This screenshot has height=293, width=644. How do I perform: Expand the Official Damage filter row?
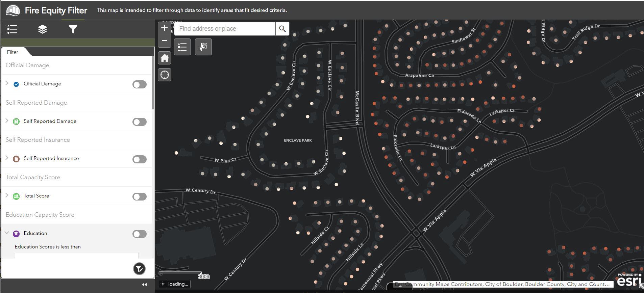[x=7, y=83]
